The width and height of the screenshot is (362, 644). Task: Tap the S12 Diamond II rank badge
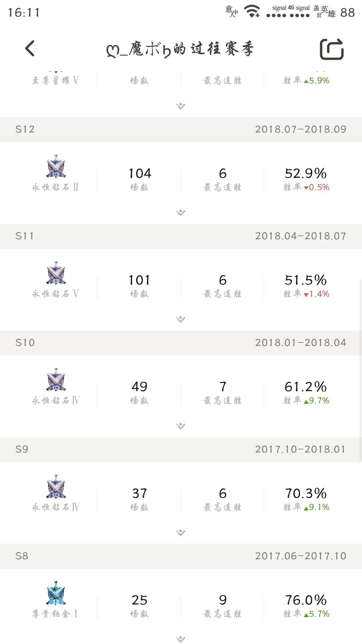(x=56, y=167)
